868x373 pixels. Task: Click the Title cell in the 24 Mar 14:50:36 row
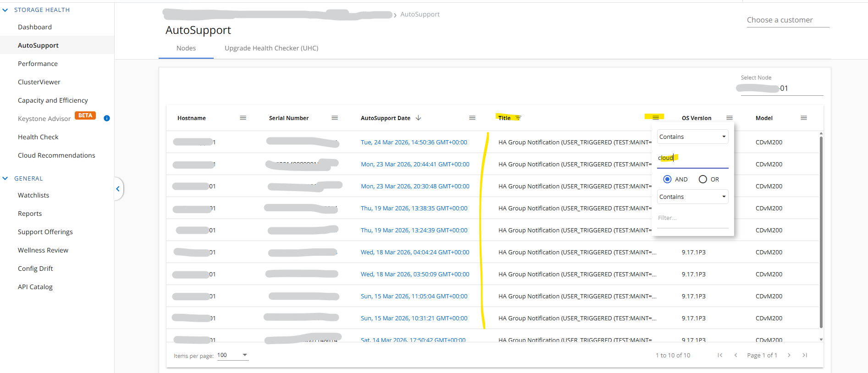point(575,142)
